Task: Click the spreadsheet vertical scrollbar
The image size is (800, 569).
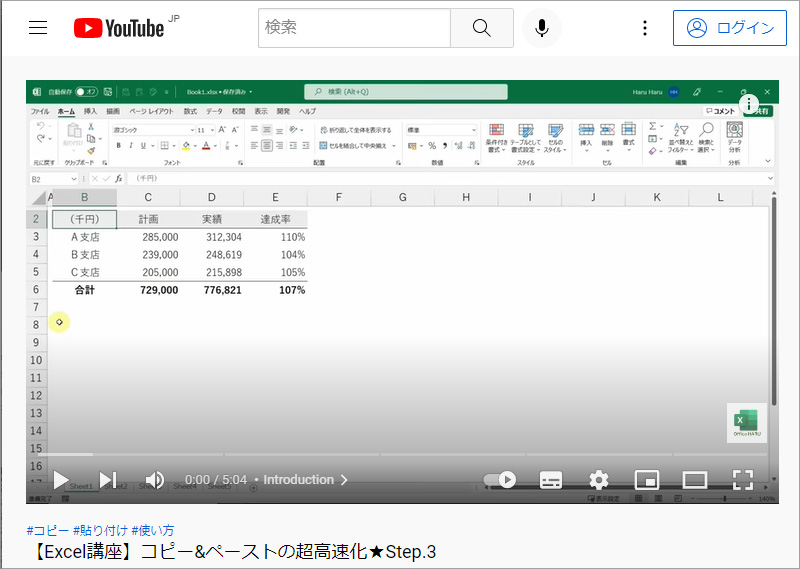Action: (773, 301)
